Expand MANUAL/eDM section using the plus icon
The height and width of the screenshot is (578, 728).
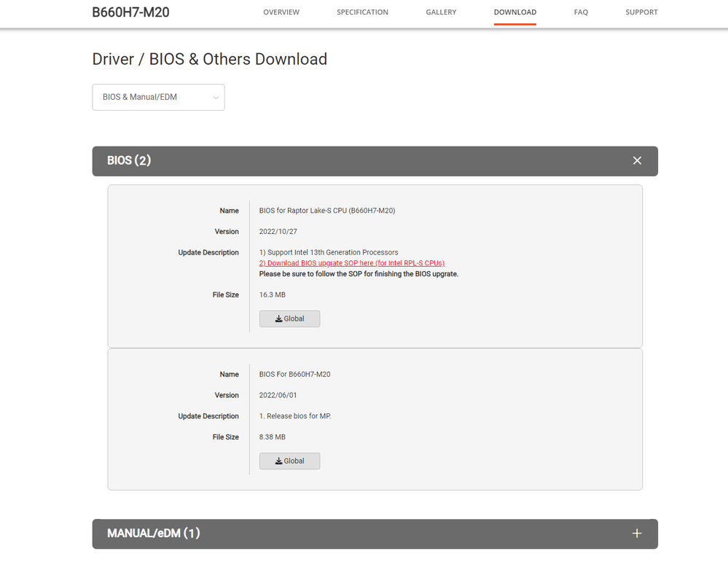[637, 534]
